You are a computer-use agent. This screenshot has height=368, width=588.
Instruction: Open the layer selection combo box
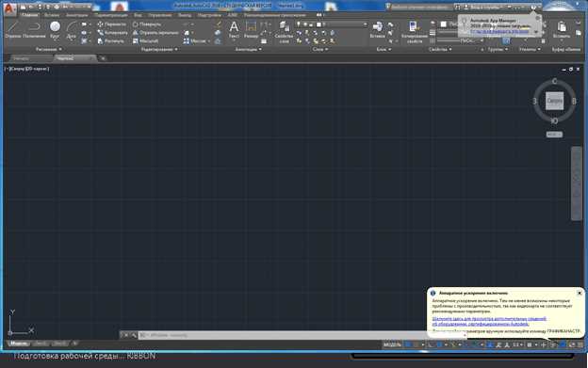coord(342,24)
